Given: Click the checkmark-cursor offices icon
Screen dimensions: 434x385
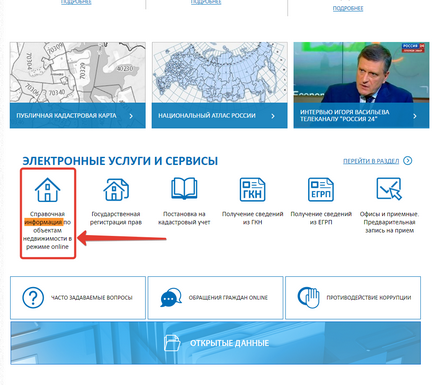Looking at the screenshot, I should point(389,189).
